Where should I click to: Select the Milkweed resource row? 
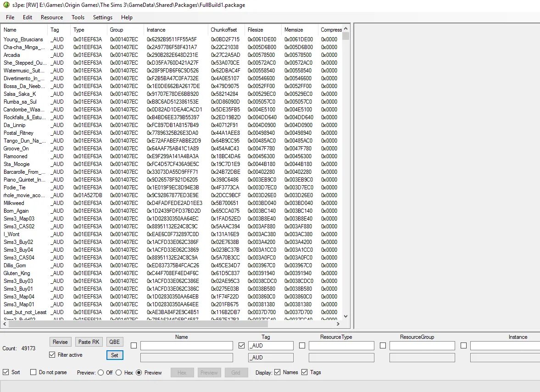click(x=172, y=203)
